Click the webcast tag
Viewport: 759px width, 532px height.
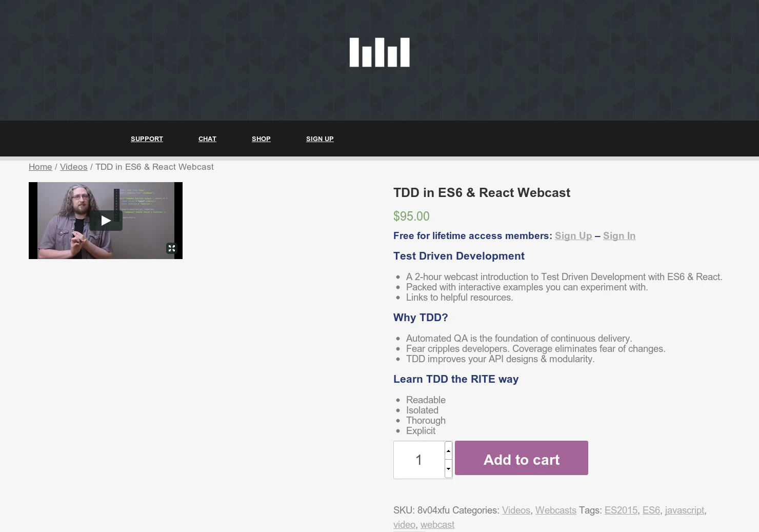coord(437,524)
